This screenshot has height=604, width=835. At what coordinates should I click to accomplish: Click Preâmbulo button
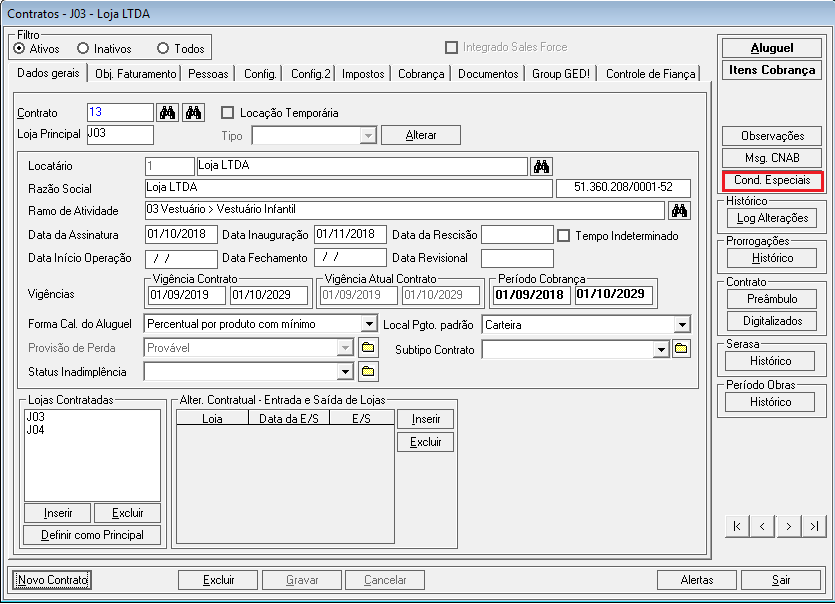pyautogui.click(x=772, y=299)
